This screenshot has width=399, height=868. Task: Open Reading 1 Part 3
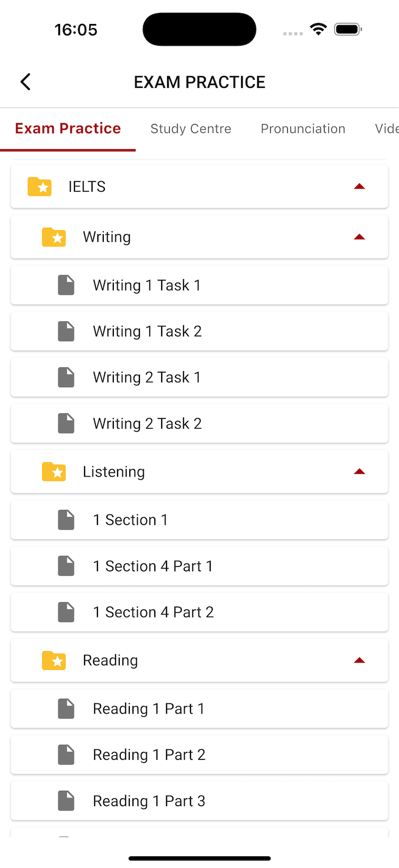tap(149, 801)
